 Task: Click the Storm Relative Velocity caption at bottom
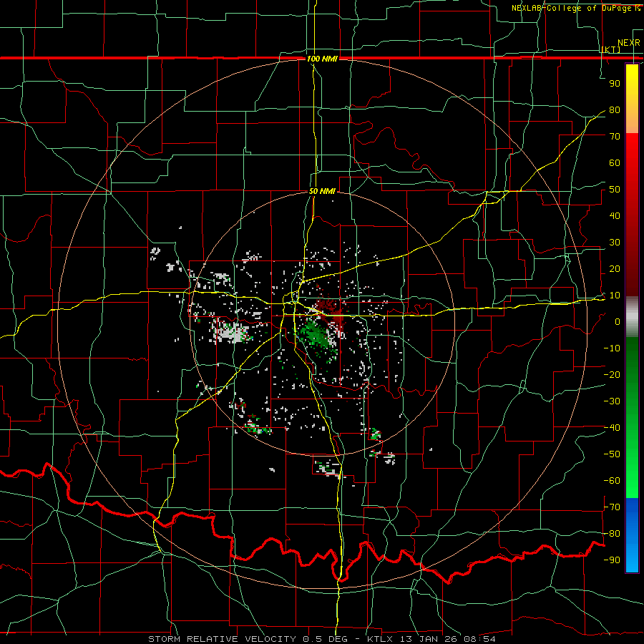pos(321,639)
